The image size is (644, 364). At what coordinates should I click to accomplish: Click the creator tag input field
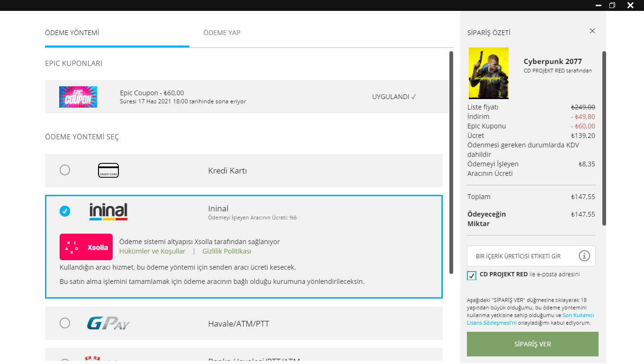click(531, 256)
